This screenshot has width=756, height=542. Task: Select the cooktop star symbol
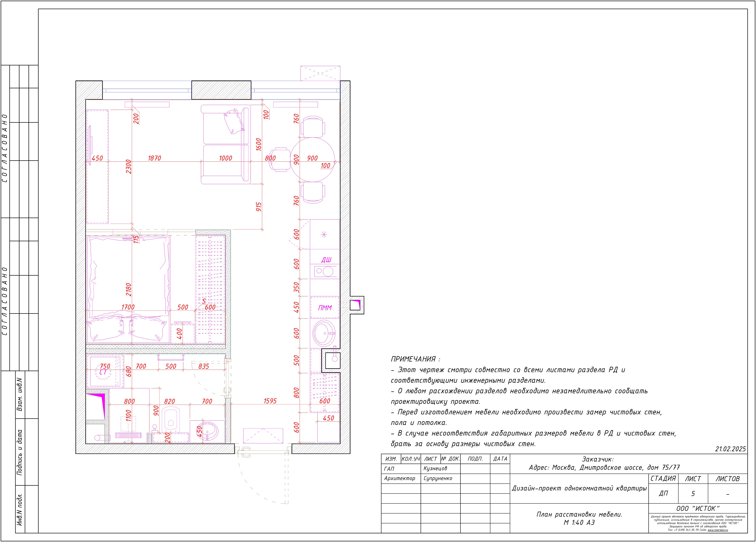[x=324, y=235]
